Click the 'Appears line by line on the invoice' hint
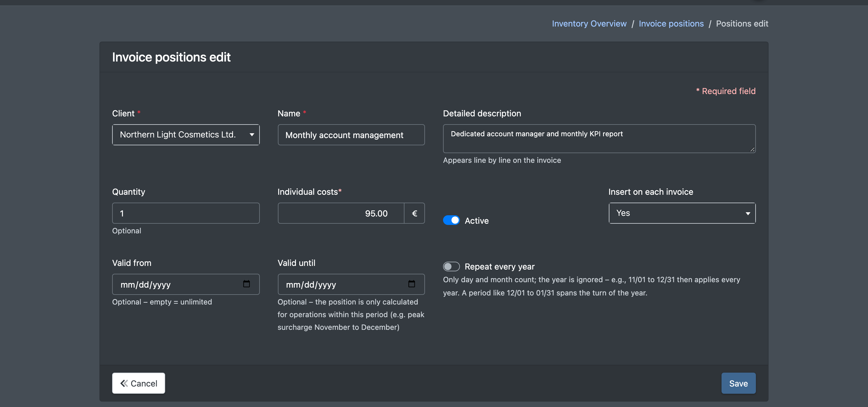The image size is (868, 407). pos(502,160)
